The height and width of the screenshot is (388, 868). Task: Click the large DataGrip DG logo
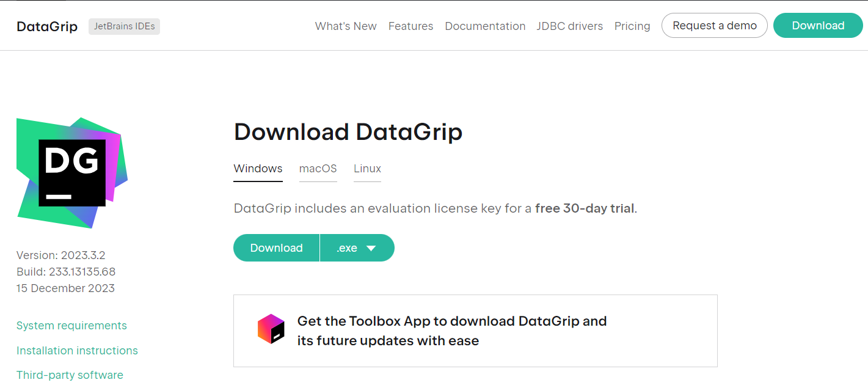72,173
